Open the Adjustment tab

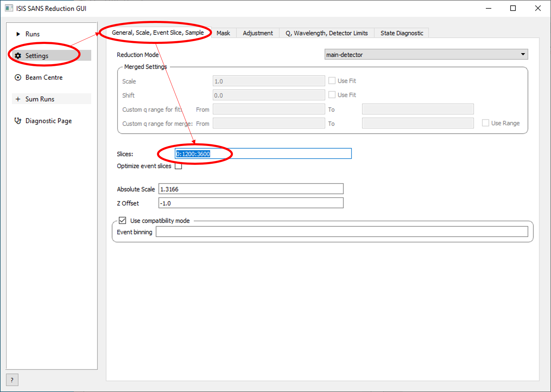258,33
